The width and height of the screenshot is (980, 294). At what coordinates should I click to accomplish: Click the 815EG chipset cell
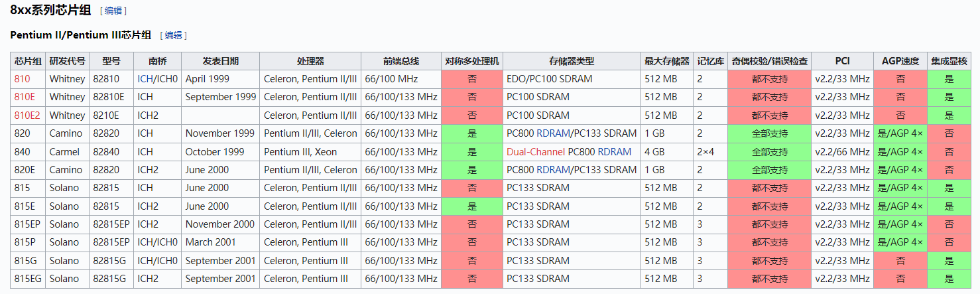[x=28, y=279]
